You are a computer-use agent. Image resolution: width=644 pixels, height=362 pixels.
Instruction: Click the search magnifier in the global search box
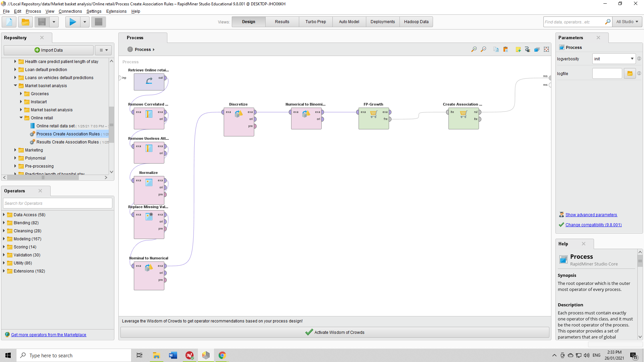pos(607,22)
